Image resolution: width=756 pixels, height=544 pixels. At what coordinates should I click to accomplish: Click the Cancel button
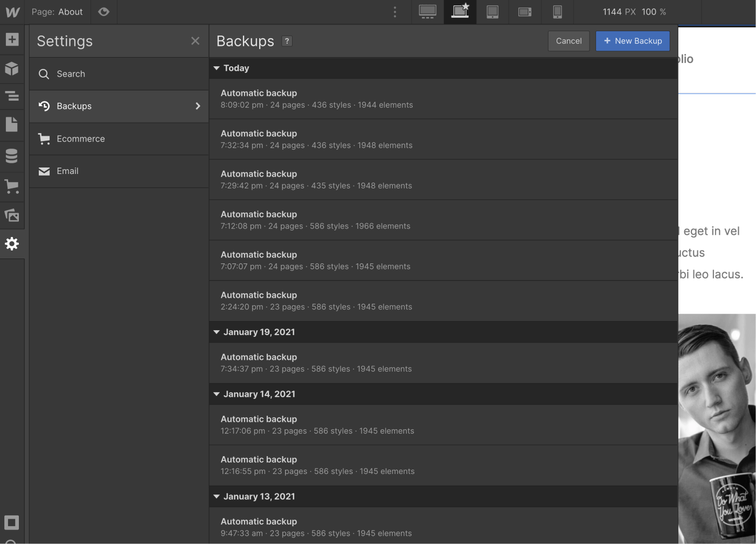[568, 41]
